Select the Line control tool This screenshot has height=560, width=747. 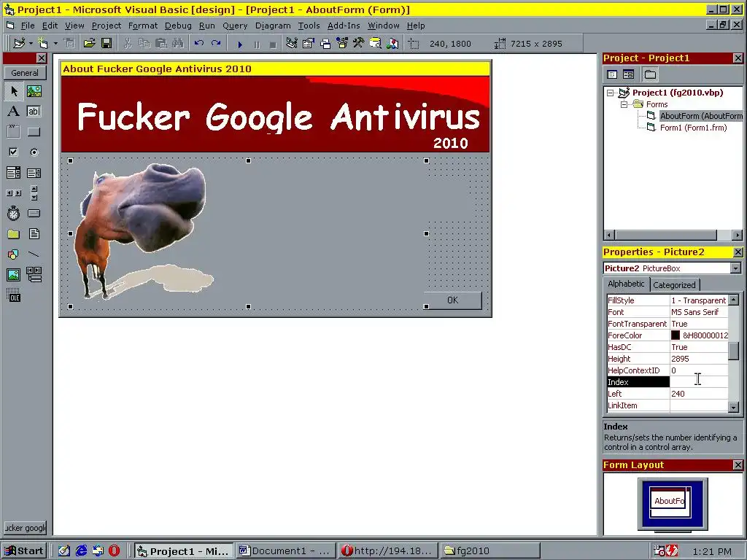pyautogui.click(x=34, y=254)
